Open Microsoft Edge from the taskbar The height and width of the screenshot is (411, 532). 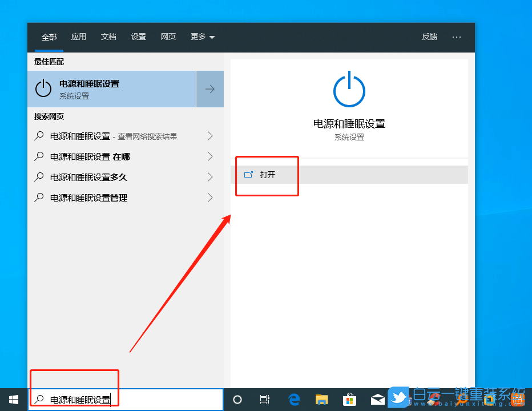click(294, 399)
